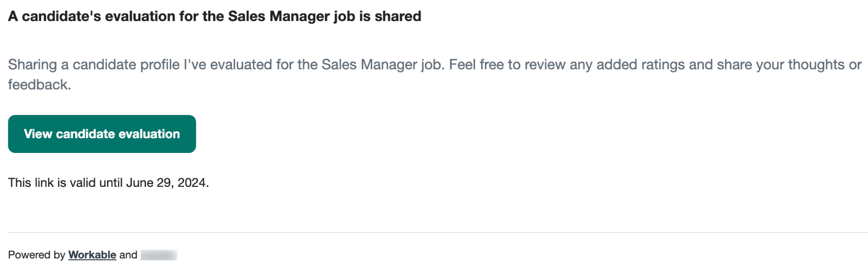
Task: Click the paragraph starting with "Sharing a candidate profile"
Action: coord(435,74)
